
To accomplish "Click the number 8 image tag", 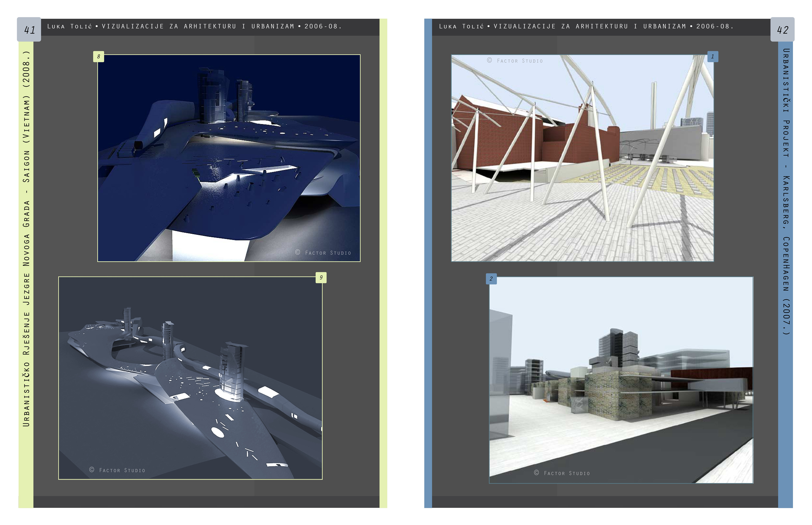I will 99,57.
